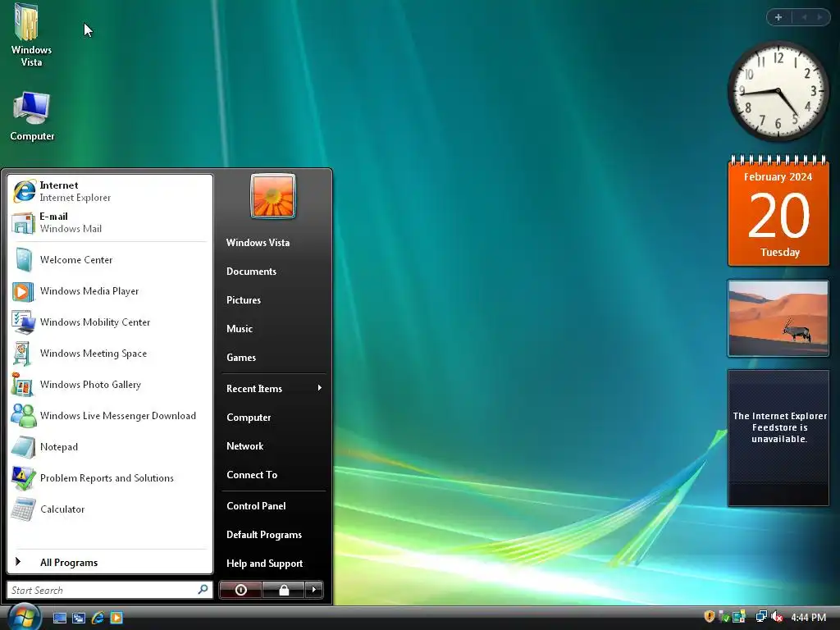Image resolution: width=840 pixels, height=630 pixels.
Task: Click the muted volume tray icon
Action: click(x=777, y=617)
